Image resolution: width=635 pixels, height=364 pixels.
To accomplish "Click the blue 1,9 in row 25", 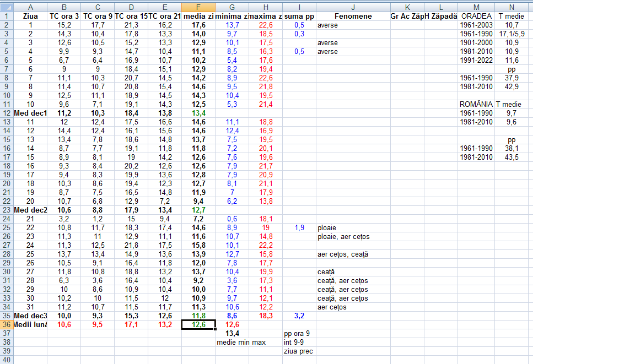I will 299,227.
